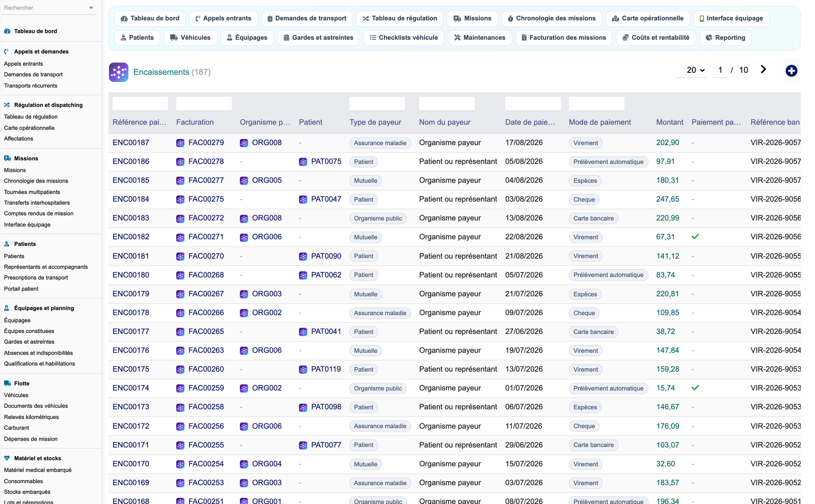Click the Date de paiement filter field
The height and width of the screenshot is (504, 815).
[x=533, y=103]
